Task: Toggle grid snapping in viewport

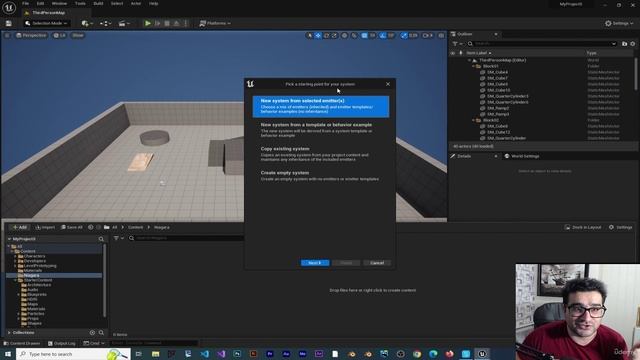Action: tap(364, 36)
